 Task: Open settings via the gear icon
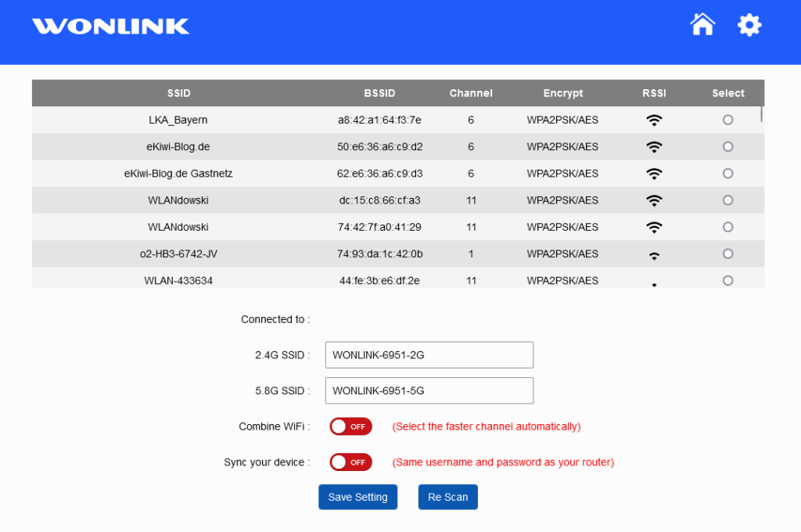point(749,24)
